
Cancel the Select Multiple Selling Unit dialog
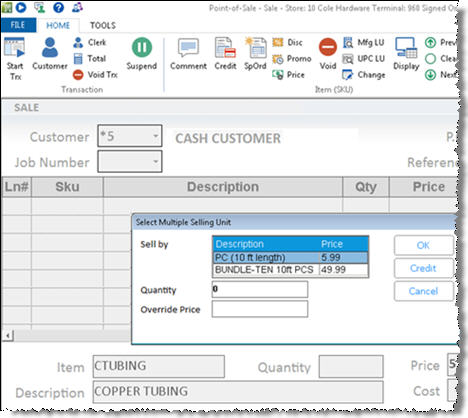point(423,291)
